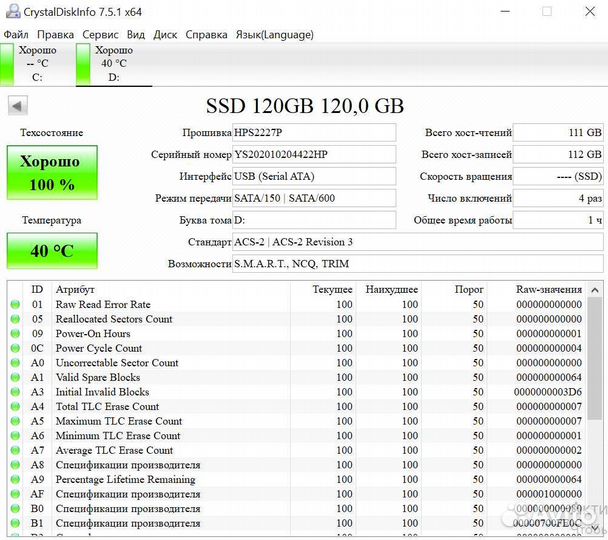Click the total host writes value 112 GB
This screenshot has height=540, width=608.
pyautogui.click(x=558, y=155)
